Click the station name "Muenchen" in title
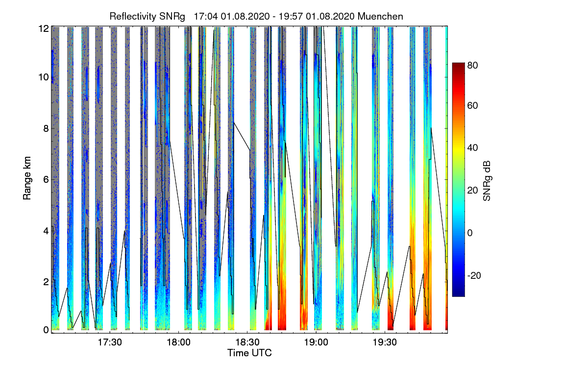This screenshot has height=392, width=588. [x=381, y=16]
